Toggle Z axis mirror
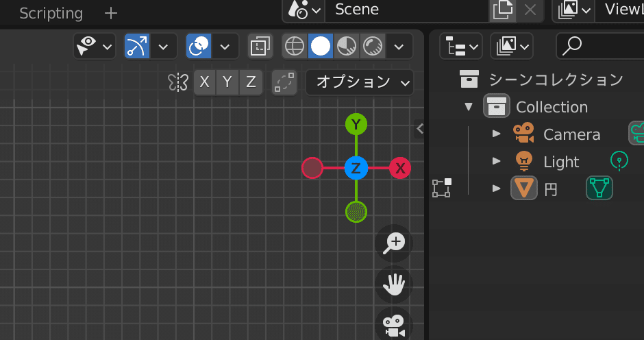The width and height of the screenshot is (644, 340). pyautogui.click(x=251, y=82)
